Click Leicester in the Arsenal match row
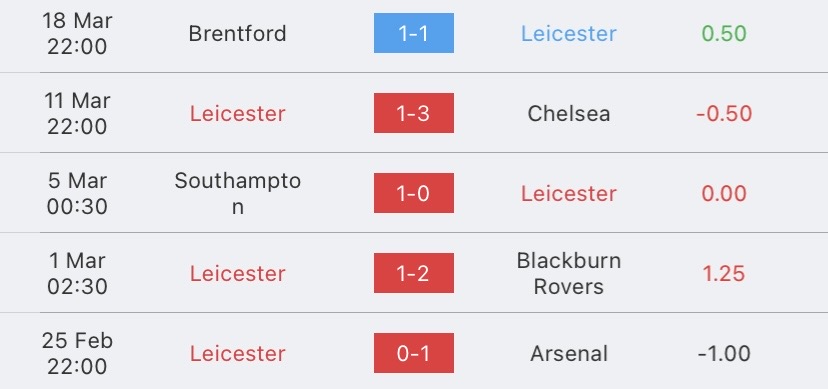The image size is (828, 389). click(237, 354)
